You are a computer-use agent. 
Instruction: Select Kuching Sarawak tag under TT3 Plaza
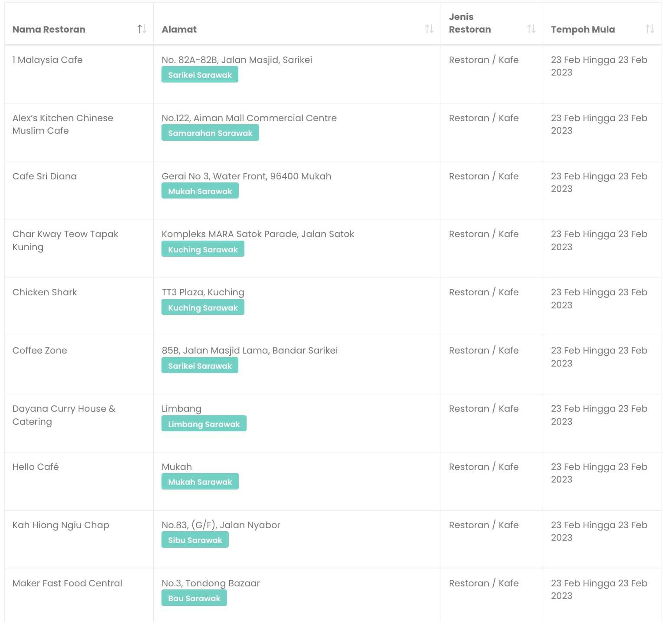click(x=203, y=308)
